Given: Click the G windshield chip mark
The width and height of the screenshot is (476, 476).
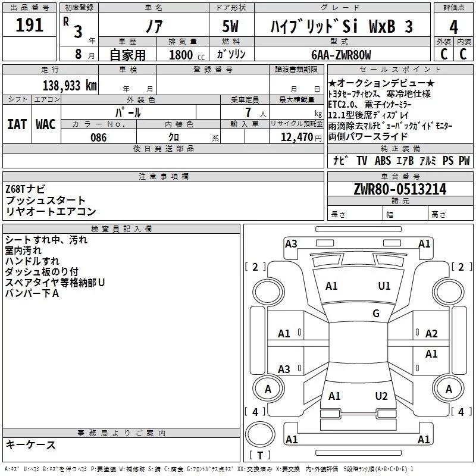Looking at the screenshot, I should tap(376, 314).
